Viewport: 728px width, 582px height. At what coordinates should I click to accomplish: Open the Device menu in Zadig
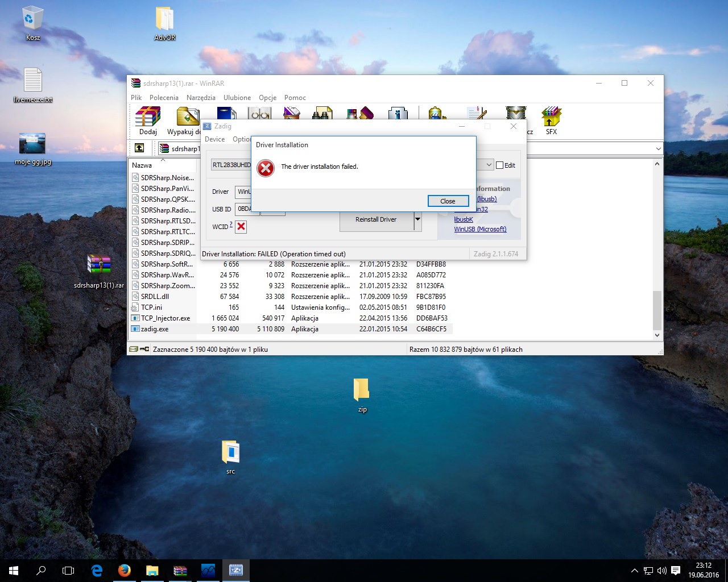[214, 139]
